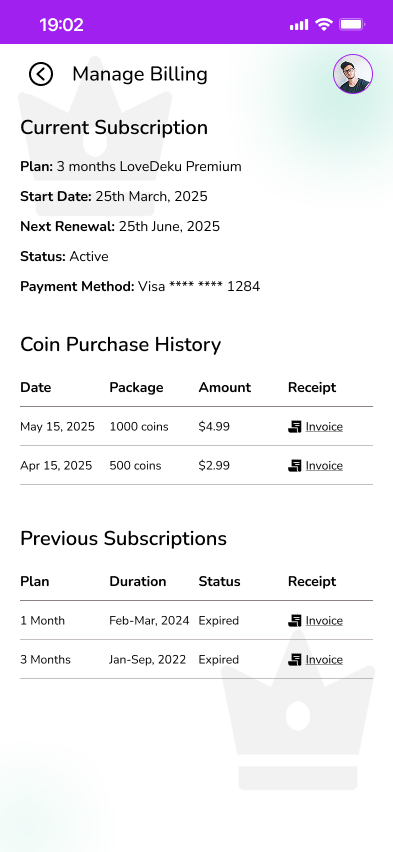Image resolution: width=393 pixels, height=852 pixels.
Task: Tap the status bar clock
Action: coord(61,24)
